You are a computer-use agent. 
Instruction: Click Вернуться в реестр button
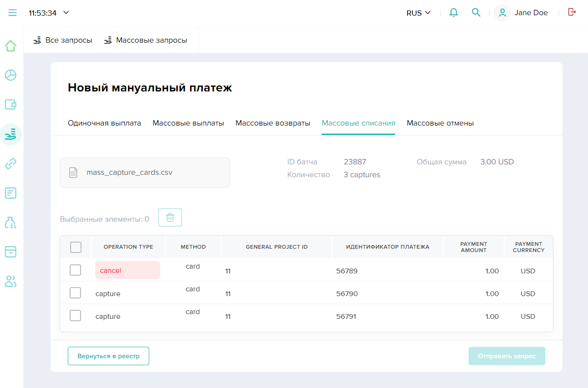(x=109, y=356)
